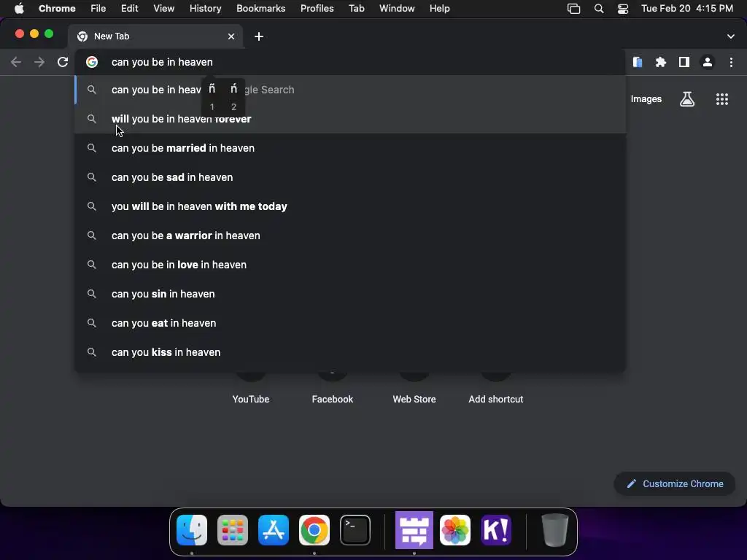Open the Profiles menu
The width and height of the screenshot is (747, 560).
click(x=317, y=9)
